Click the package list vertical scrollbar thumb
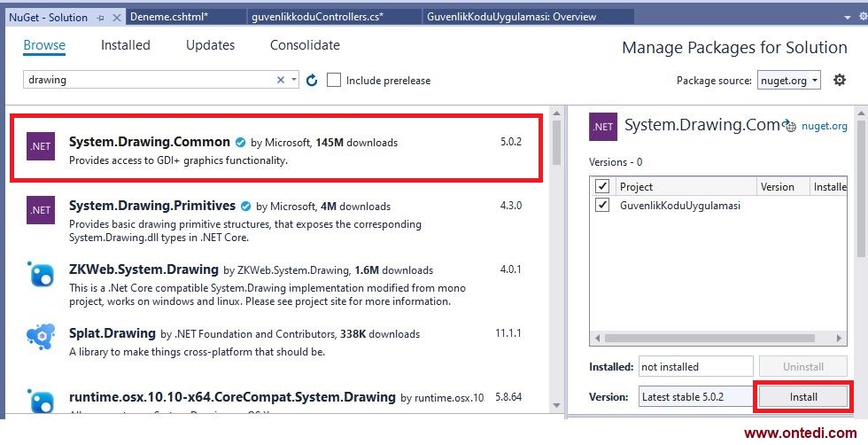 pyautogui.click(x=556, y=143)
